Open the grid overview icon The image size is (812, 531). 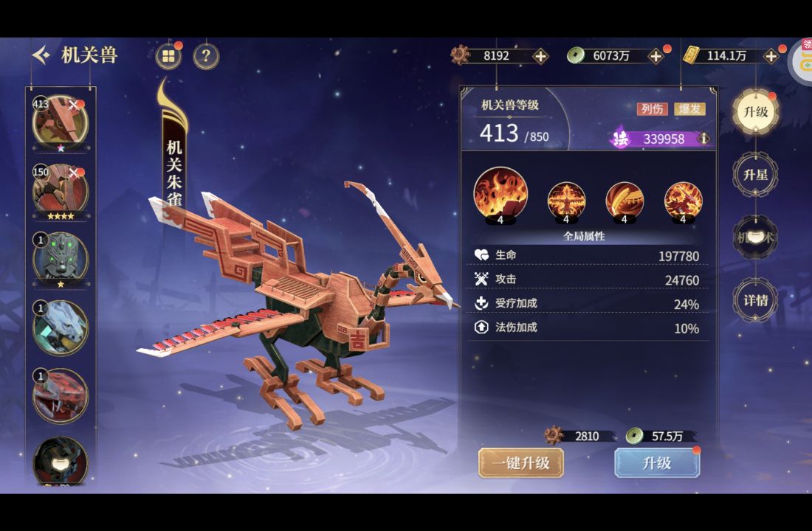(168, 56)
